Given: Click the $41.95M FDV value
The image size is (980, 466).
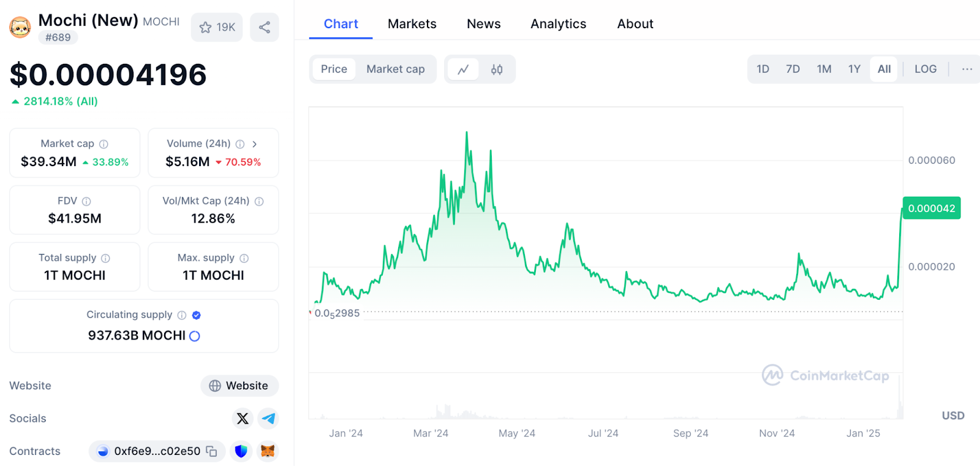Looking at the screenshot, I should click(x=75, y=219).
